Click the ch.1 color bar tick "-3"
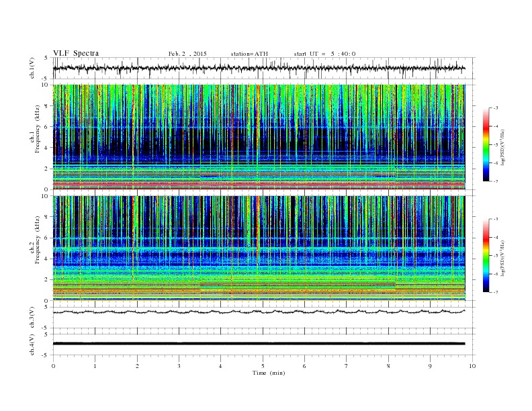The image size is (532, 411). (495, 108)
